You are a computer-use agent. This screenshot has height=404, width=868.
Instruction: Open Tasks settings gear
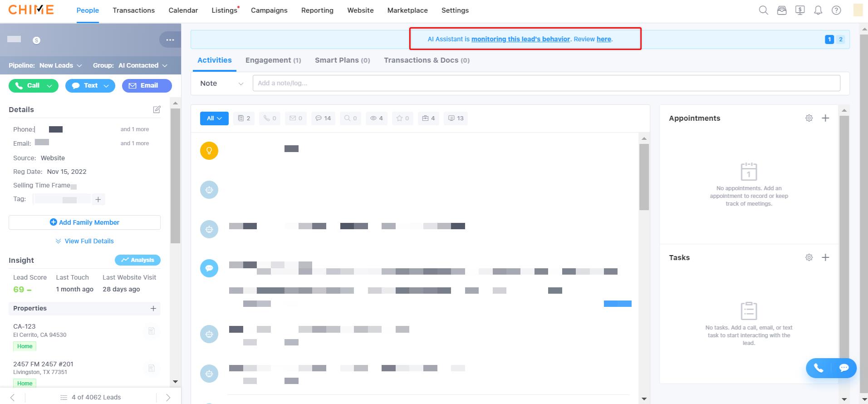pyautogui.click(x=809, y=257)
